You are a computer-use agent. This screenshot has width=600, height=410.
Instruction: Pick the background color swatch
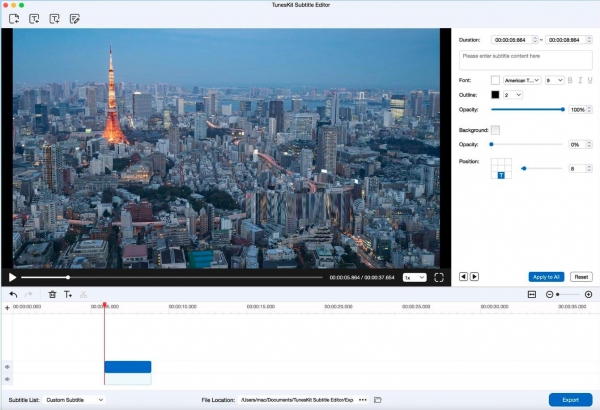(x=495, y=130)
